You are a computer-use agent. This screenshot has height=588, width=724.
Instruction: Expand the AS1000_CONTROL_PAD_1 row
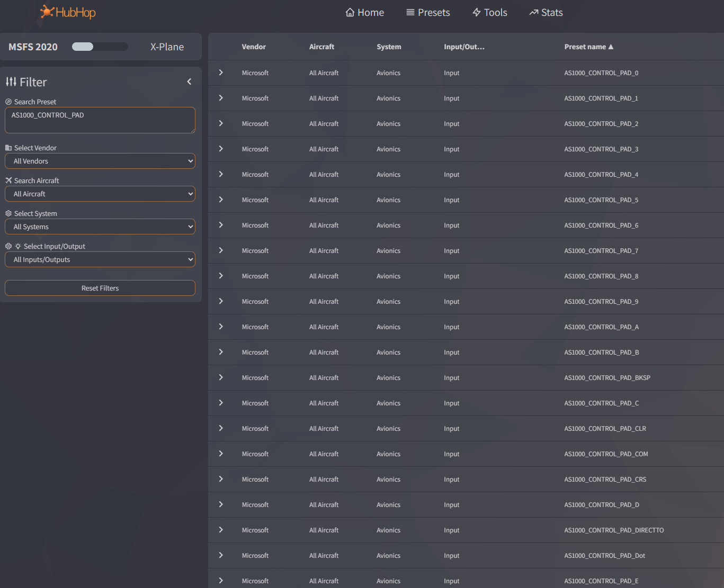(221, 98)
